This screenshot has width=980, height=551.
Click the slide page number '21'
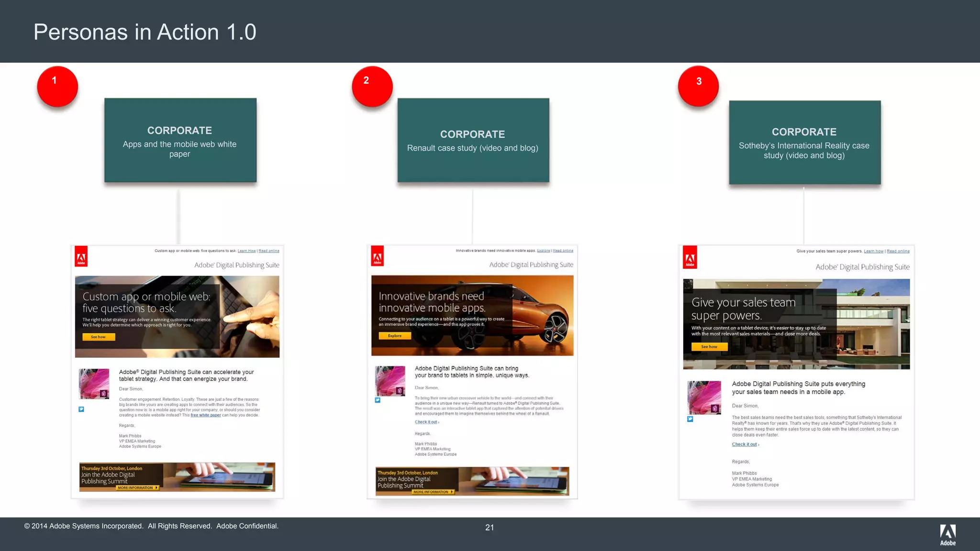click(490, 528)
